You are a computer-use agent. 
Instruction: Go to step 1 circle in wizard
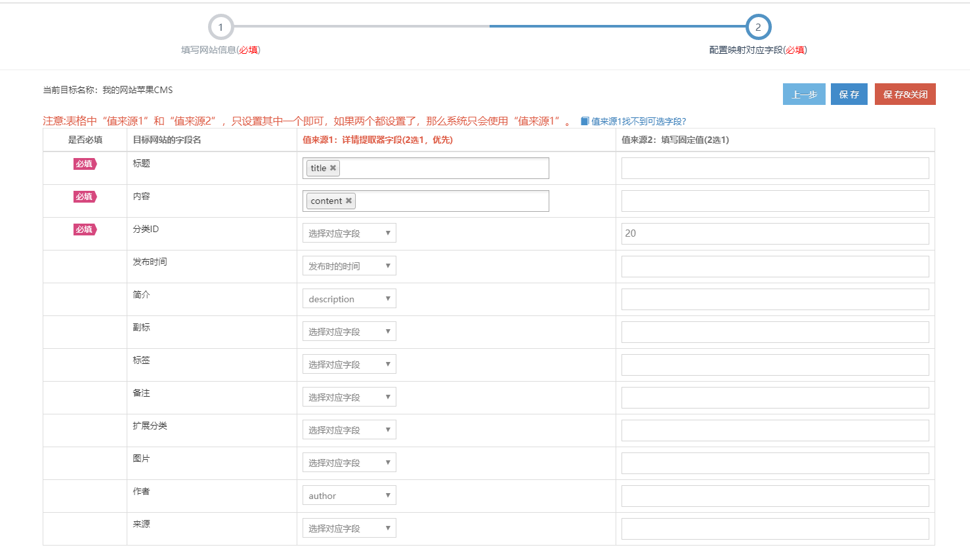(x=221, y=28)
